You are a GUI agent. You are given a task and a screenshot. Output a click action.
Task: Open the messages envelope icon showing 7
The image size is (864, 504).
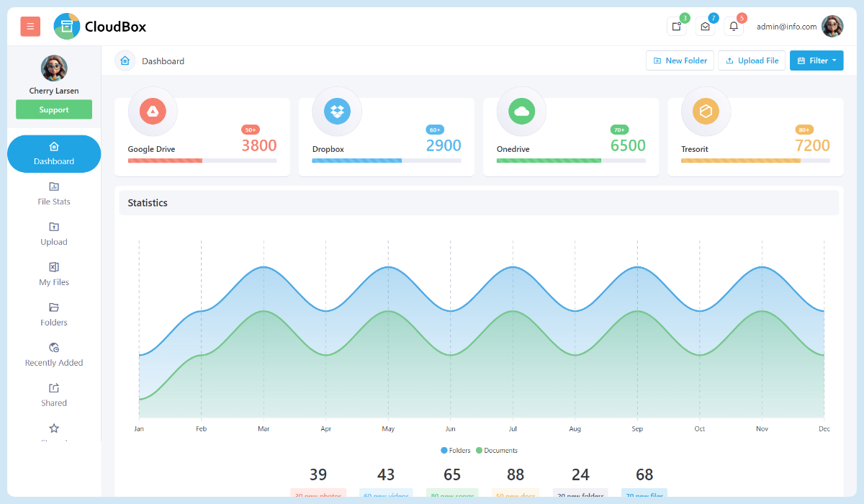pos(704,27)
